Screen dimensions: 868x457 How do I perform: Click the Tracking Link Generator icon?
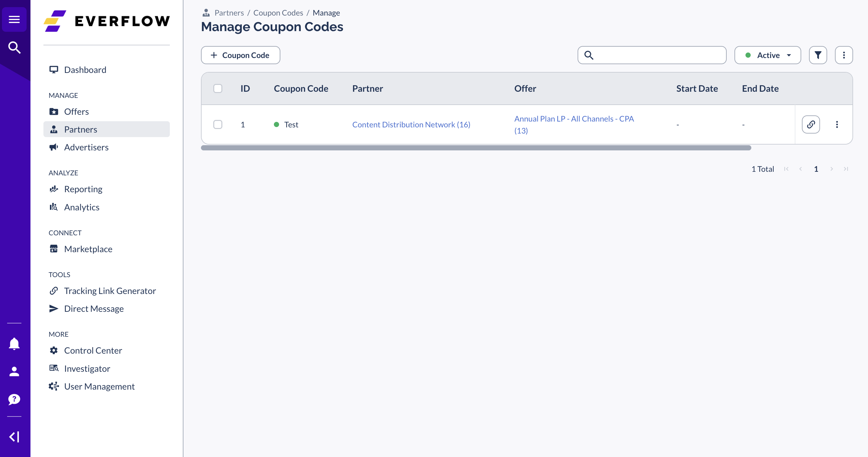(54, 290)
